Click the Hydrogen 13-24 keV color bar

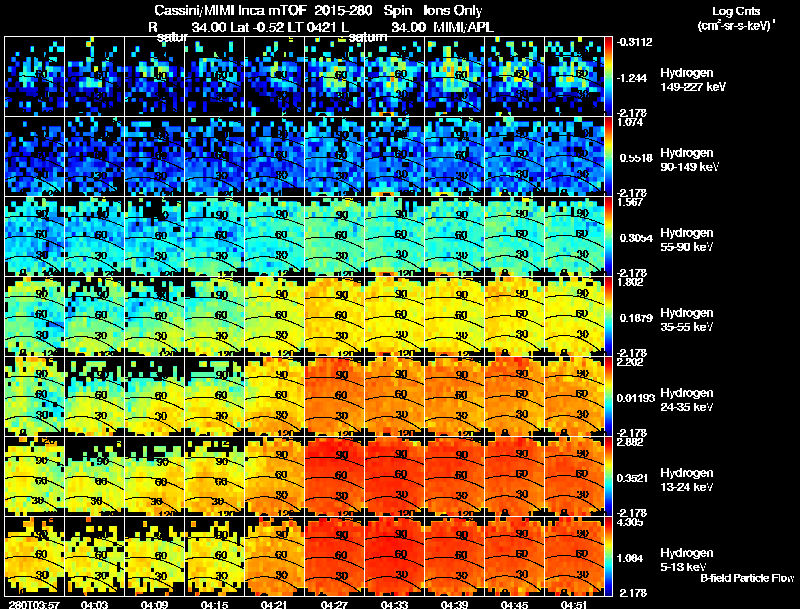[608, 477]
